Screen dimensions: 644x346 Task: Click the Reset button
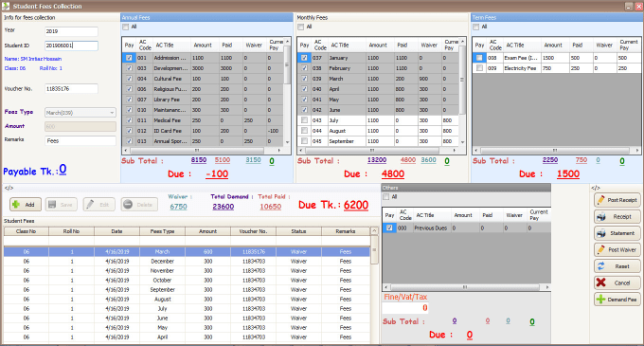point(617,266)
